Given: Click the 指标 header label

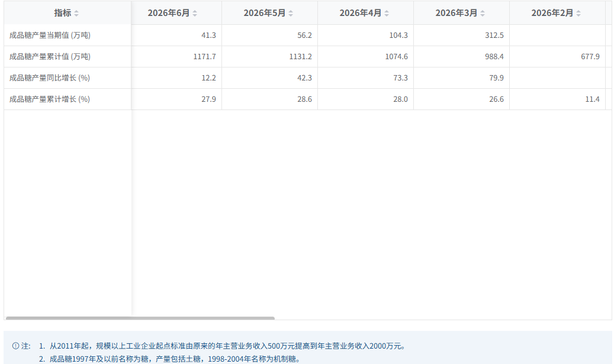Looking at the screenshot, I should click(63, 13).
